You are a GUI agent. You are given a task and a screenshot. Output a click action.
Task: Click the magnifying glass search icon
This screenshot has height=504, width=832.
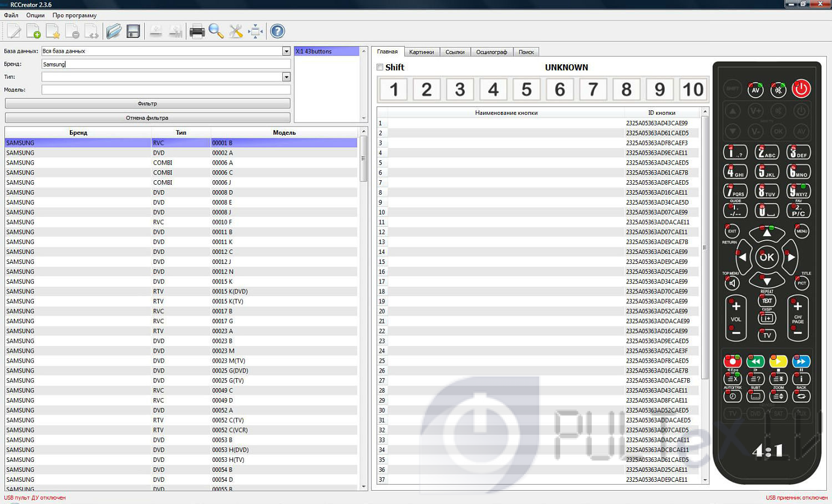(216, 32)
